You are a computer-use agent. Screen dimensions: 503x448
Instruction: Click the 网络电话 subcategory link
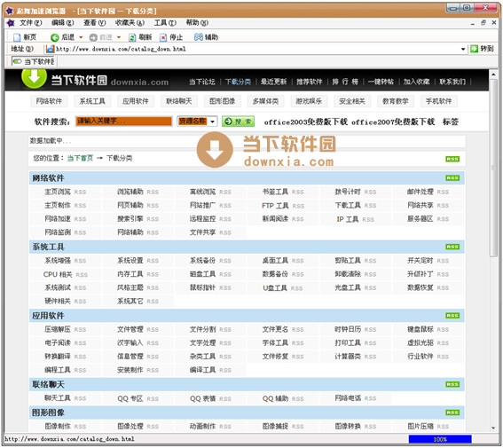348,398
